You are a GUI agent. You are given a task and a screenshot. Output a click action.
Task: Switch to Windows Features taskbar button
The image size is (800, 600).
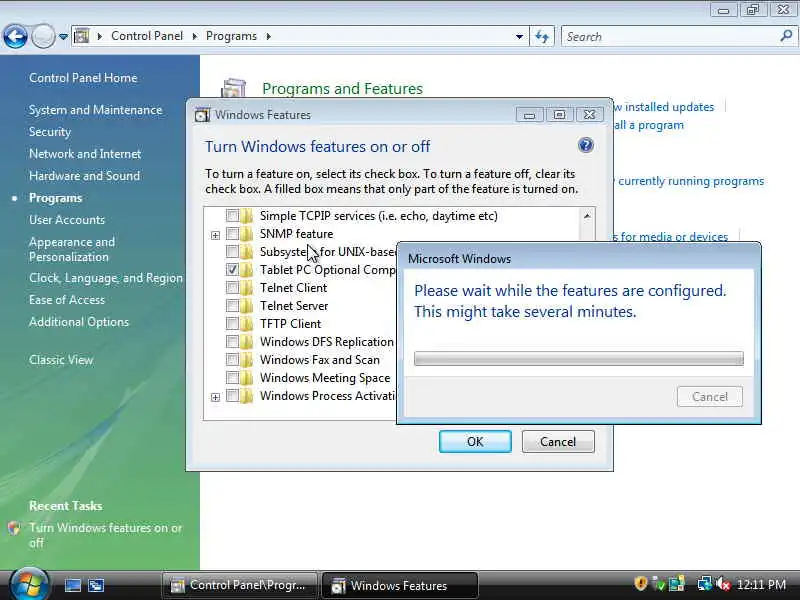click(x=399, y=586)
